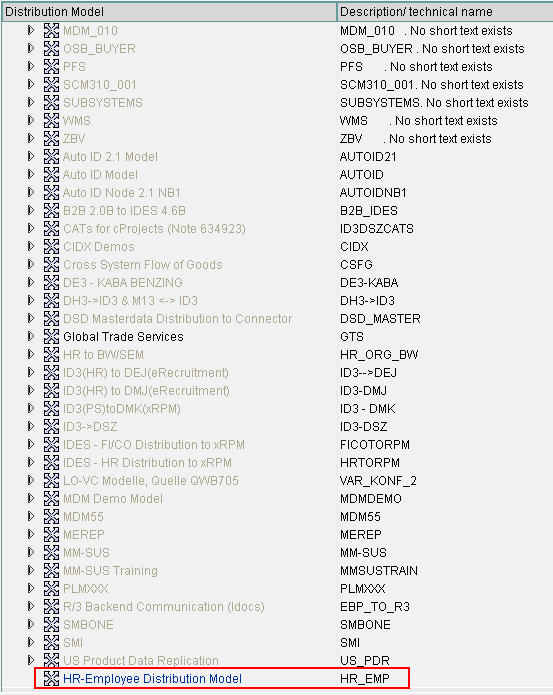Expand the MDM Demo Model node

point(31,498)
